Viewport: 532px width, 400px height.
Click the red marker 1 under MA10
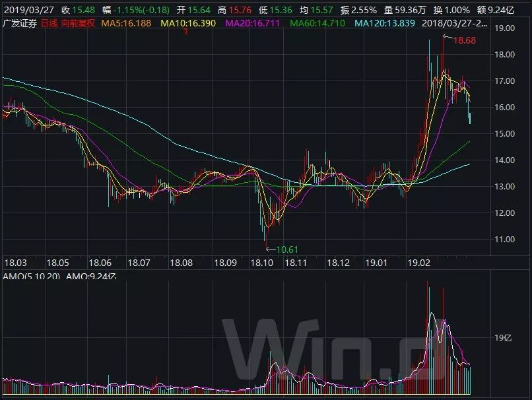[x=186, y=32]
